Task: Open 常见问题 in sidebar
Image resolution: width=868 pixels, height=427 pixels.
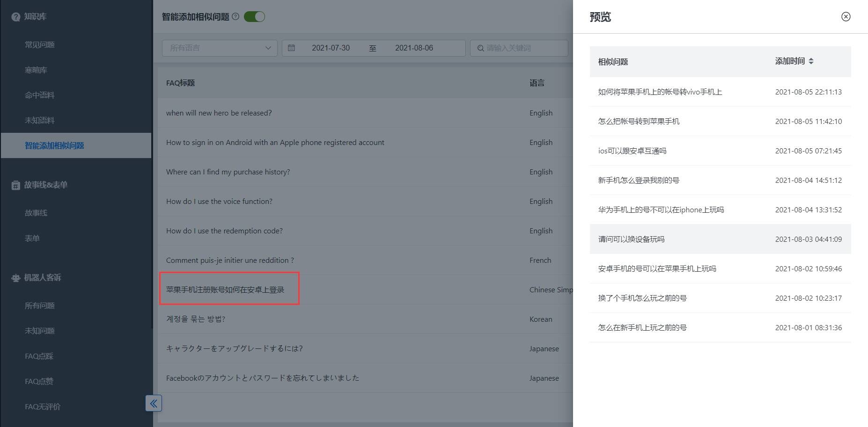Action: 40,45
